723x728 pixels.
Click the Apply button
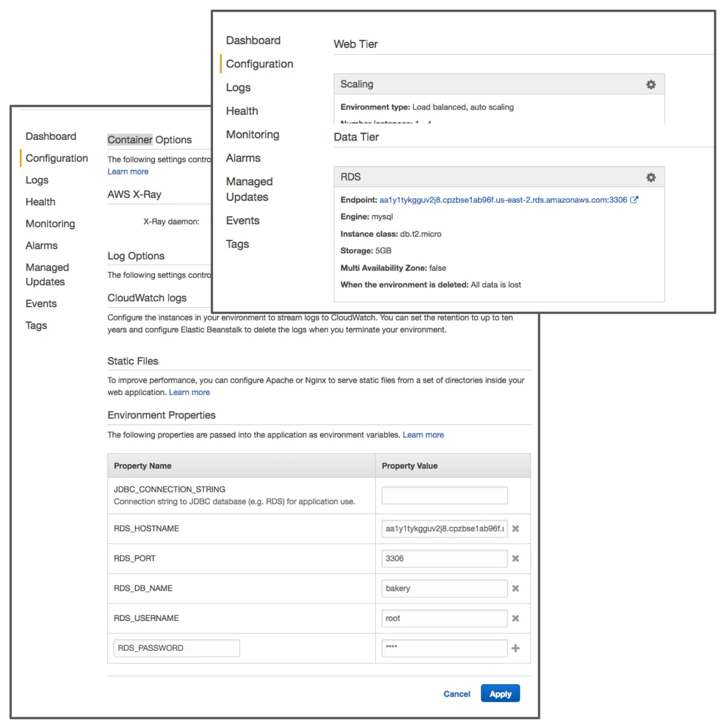[500, 693]
